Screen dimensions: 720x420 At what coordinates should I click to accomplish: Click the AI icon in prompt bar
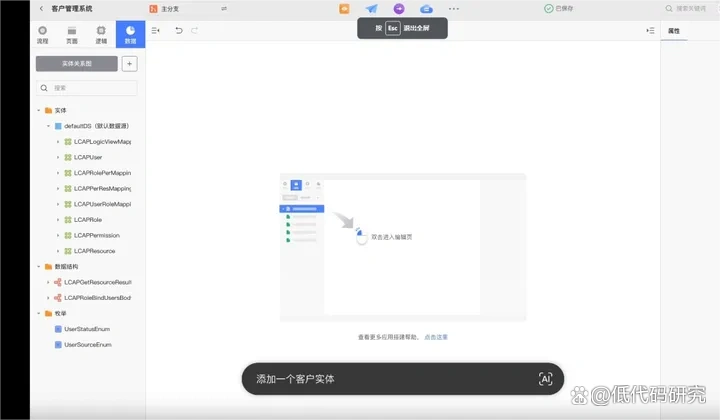coord(545,379)
